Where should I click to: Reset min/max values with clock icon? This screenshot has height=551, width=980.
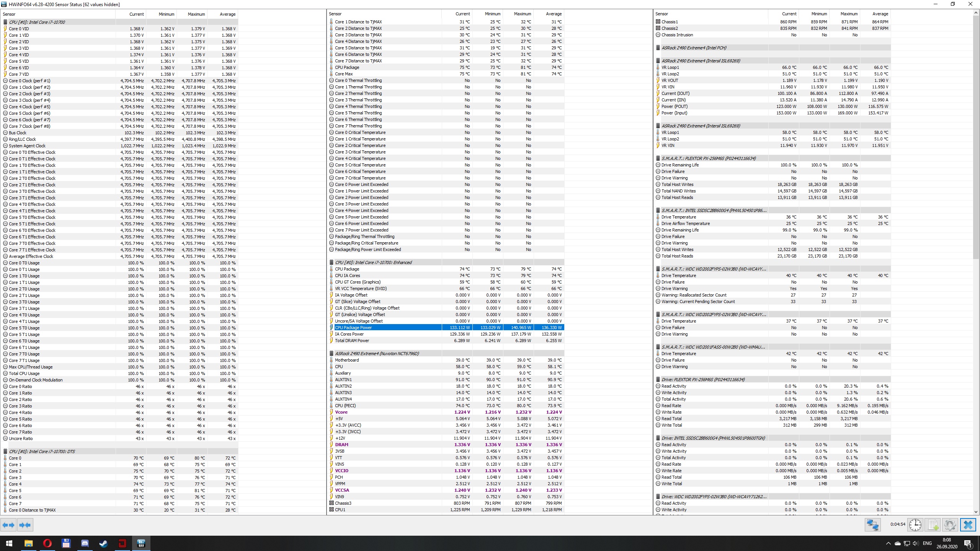[915, 525]
